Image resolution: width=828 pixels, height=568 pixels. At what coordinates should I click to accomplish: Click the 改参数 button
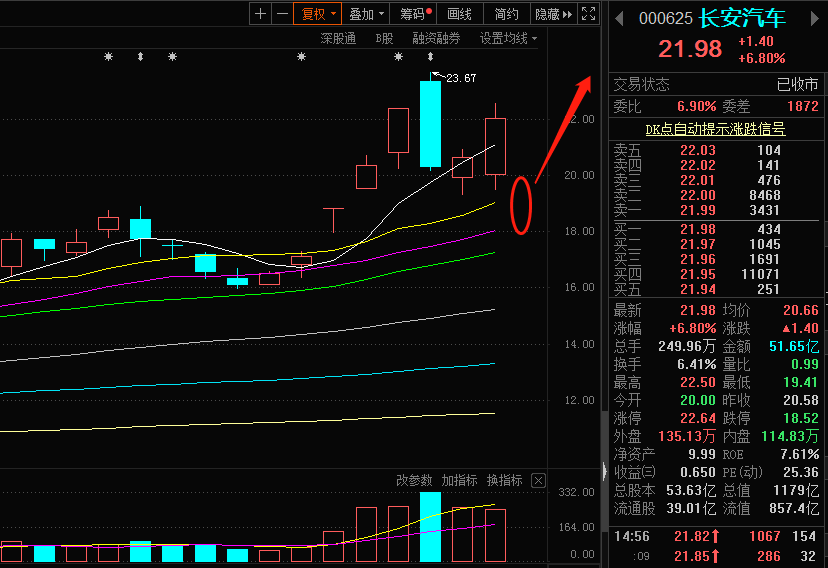(x=415, y=481)
